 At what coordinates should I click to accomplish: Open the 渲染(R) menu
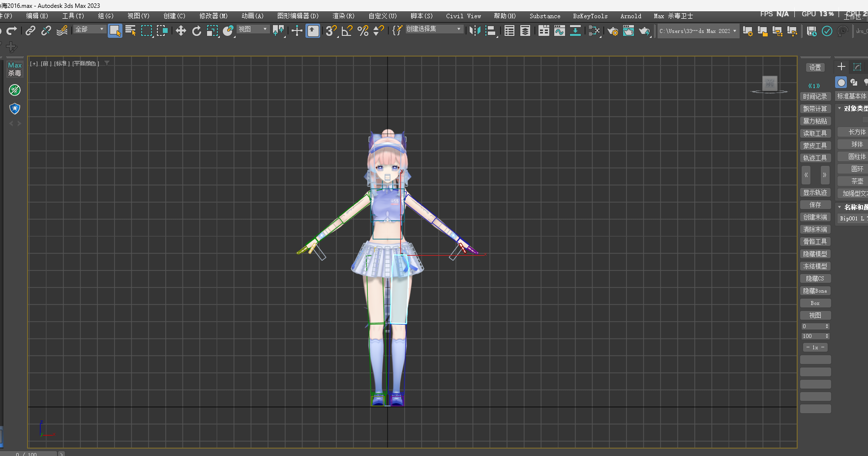[x=343, y=16]
